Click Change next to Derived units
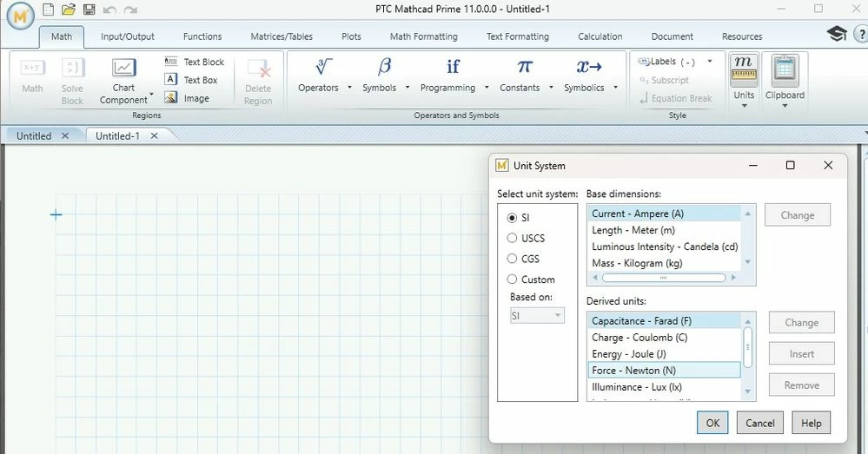The image size is (868, 454). coord(801,322)
